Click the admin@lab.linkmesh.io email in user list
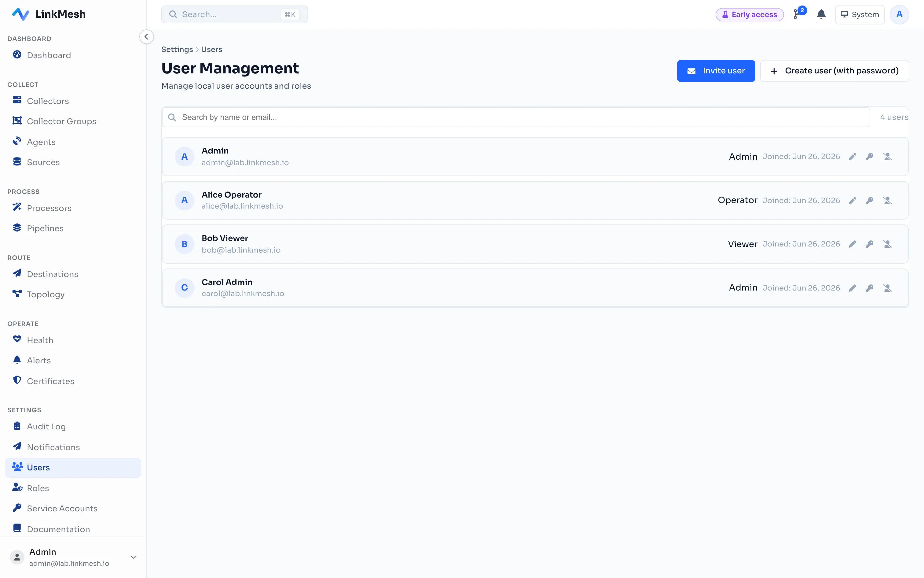924x578 pixels. click(x=245, y=163)
